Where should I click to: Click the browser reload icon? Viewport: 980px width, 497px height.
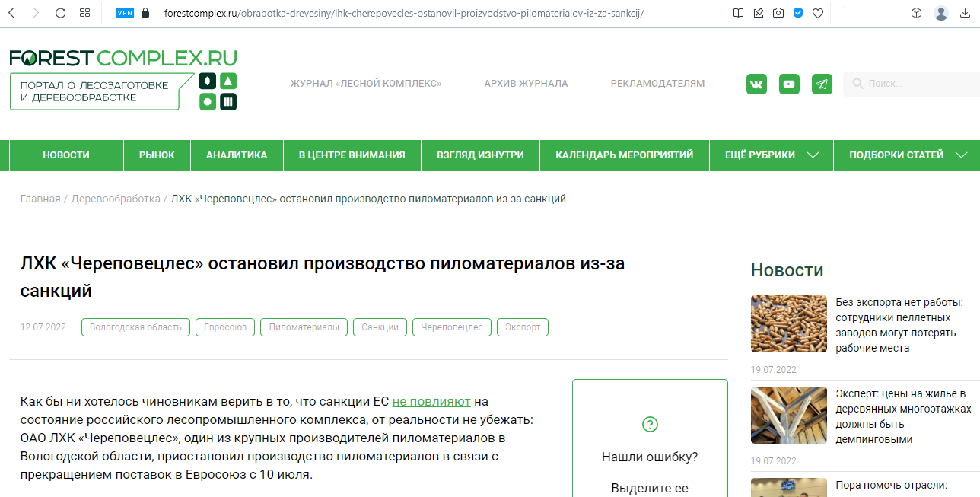tap(60, 13)
